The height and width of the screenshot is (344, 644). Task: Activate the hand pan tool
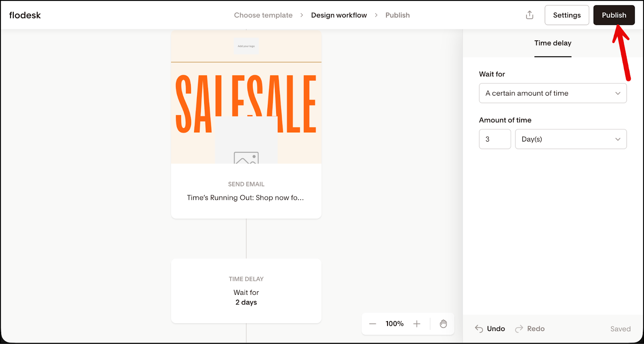[x=443, y=324]
